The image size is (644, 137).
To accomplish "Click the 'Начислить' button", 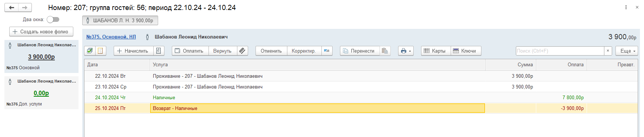I will (x=134, y=51).
